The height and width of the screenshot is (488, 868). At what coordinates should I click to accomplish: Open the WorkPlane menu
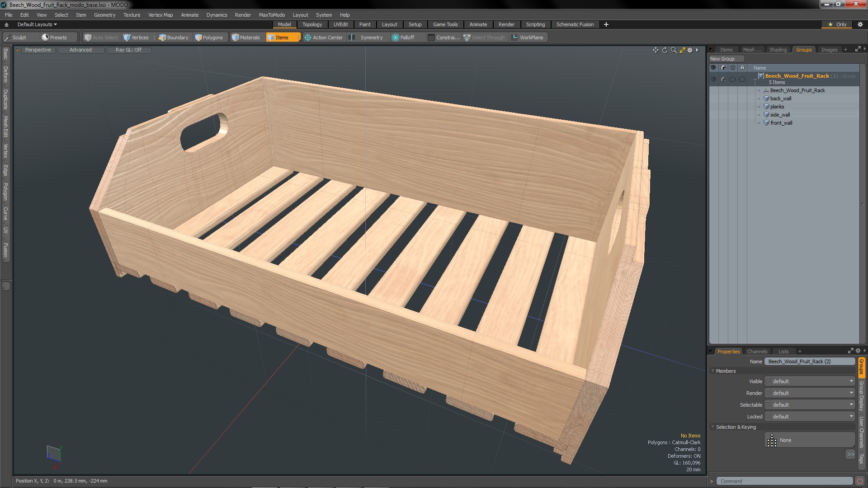tap(527, 38)
